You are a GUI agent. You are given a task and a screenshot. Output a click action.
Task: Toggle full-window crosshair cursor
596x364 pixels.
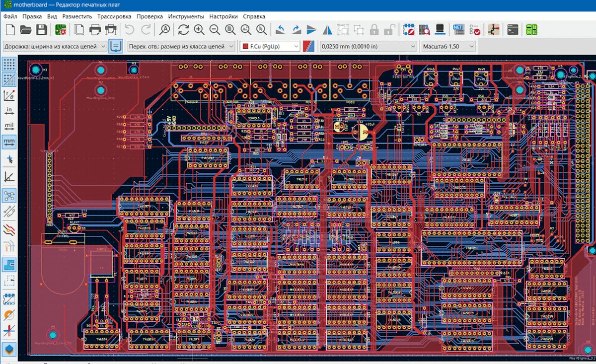click(9, 159)
